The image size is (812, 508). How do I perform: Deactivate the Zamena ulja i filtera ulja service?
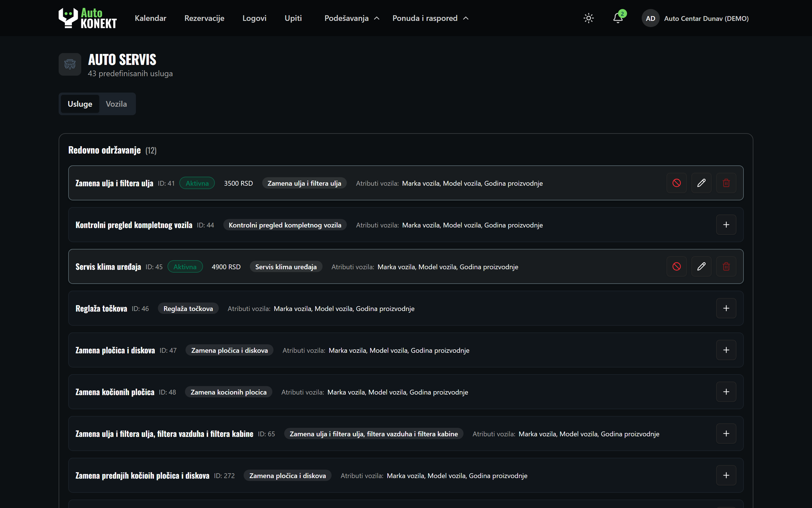click(676, 183)
